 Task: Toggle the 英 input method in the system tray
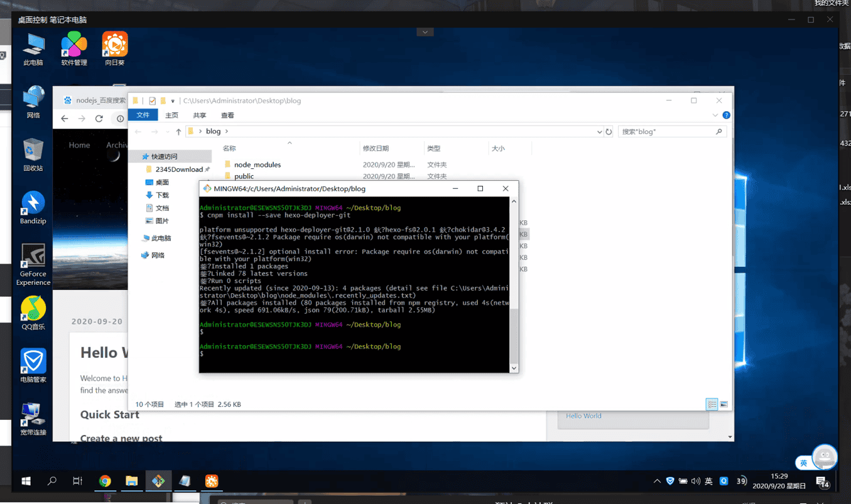pyautogui.click(x=708, y=481)
